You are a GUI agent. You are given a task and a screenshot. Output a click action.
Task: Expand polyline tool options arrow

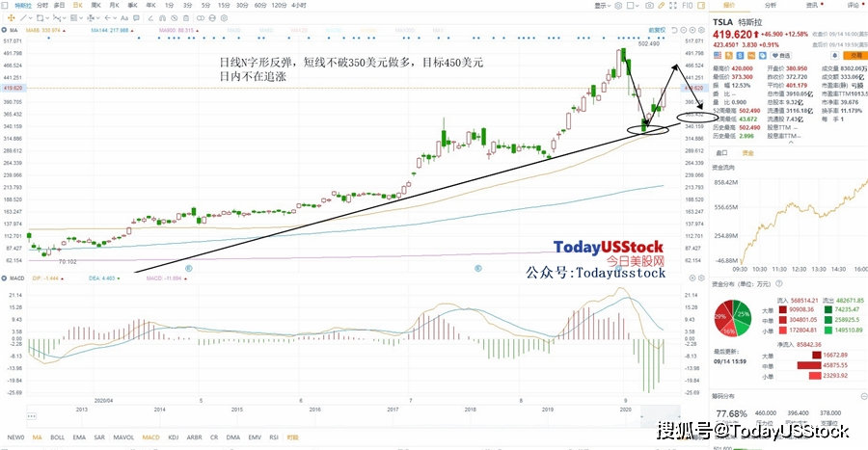tap(65, 18)
